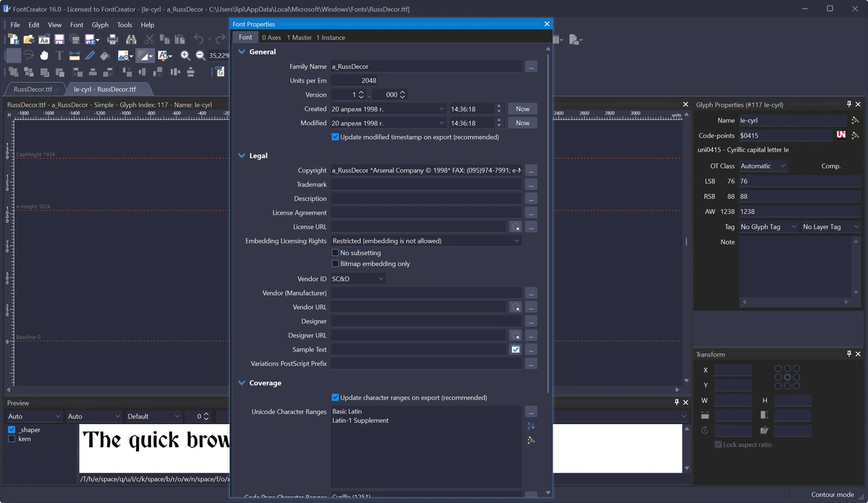Toggle Update modified timestamp on export
This screenshot has width=868, height=503.
[336, 137]
